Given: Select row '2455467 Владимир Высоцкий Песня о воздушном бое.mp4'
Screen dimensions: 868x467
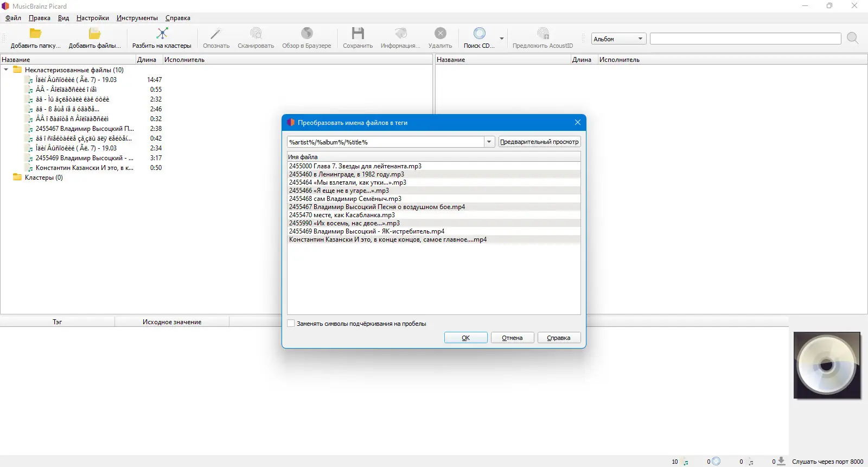Looking at the screenshot, I should (434, 207).
